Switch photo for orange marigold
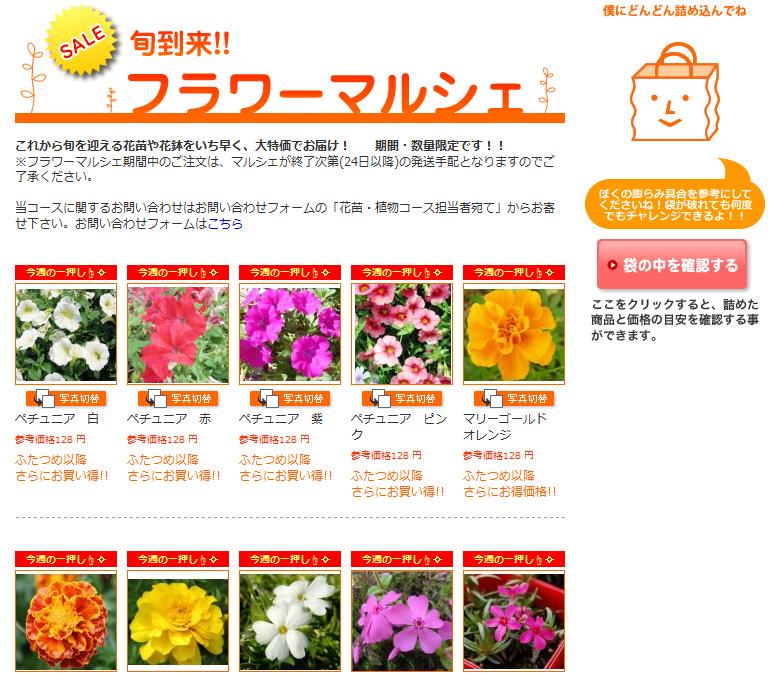The height and width of the screenshot is (674, 779). tap(514, 398)
